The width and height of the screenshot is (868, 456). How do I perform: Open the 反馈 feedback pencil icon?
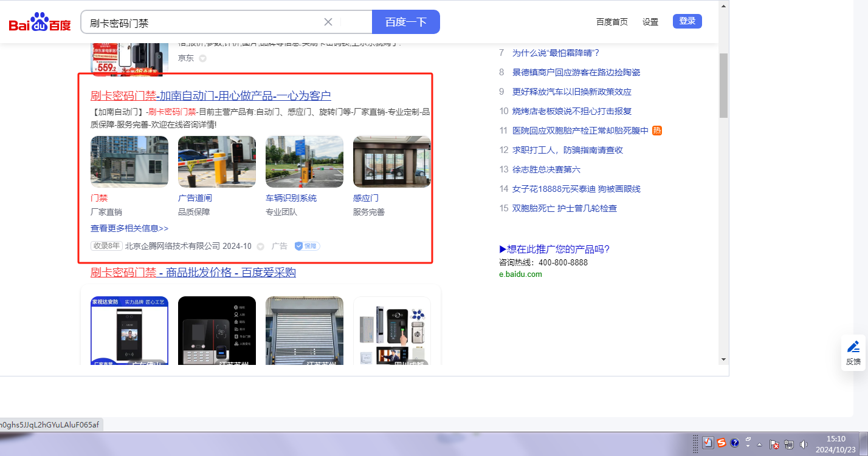pyautogui.click(x=853, y=347)
